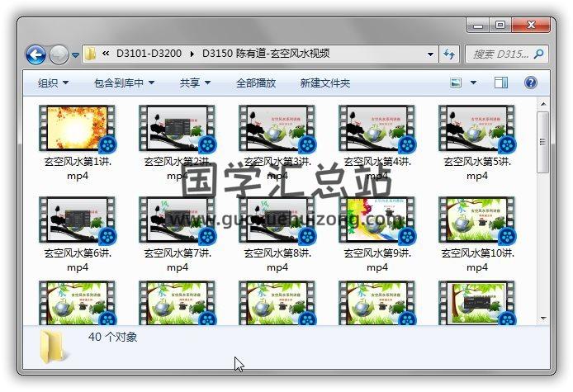Close the Explorer window
Screen dimensions: 573x392
(x=531, y=26)
